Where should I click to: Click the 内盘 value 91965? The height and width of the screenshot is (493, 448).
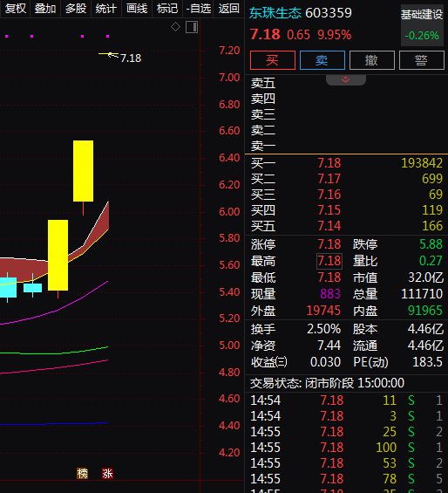pos(425,311)
